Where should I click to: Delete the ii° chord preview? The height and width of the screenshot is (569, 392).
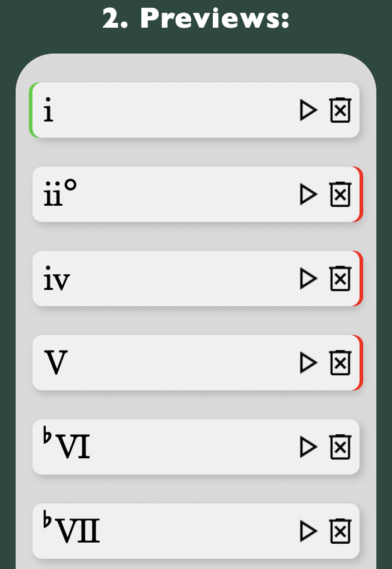click(340, 194)
